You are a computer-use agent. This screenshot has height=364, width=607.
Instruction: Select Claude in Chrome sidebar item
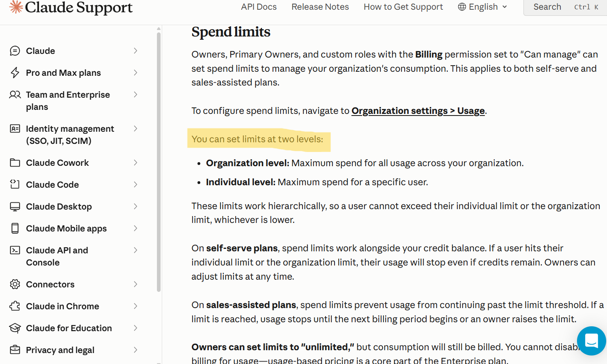pyautogui.click(x=62, y=306)
